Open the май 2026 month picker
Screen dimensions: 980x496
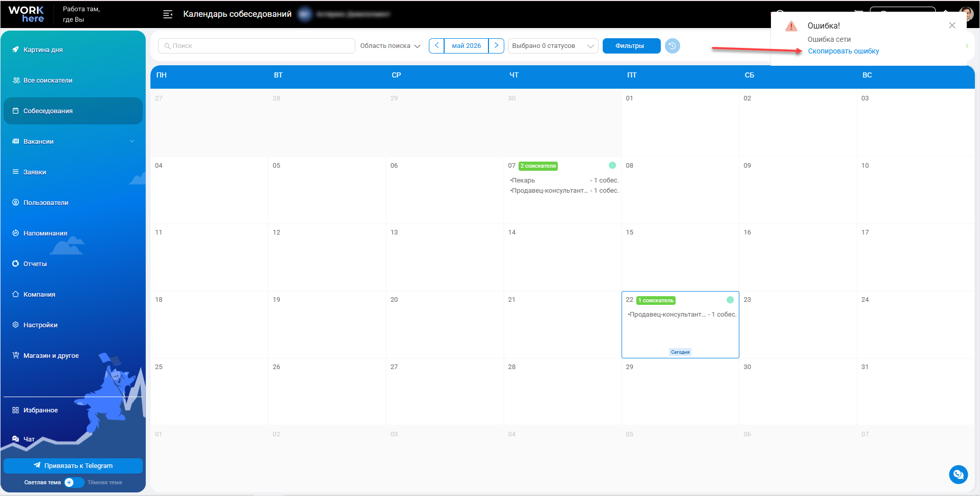(467, 46)
